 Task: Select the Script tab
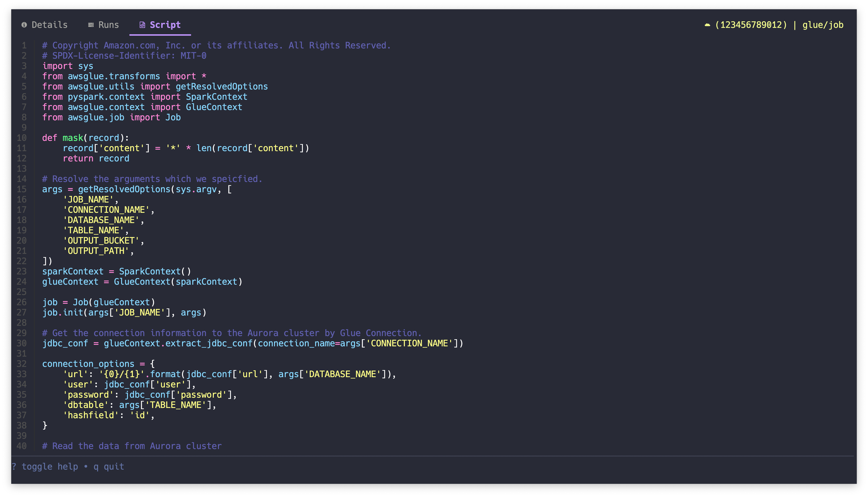pyautogui.click(x=160, y=25)
